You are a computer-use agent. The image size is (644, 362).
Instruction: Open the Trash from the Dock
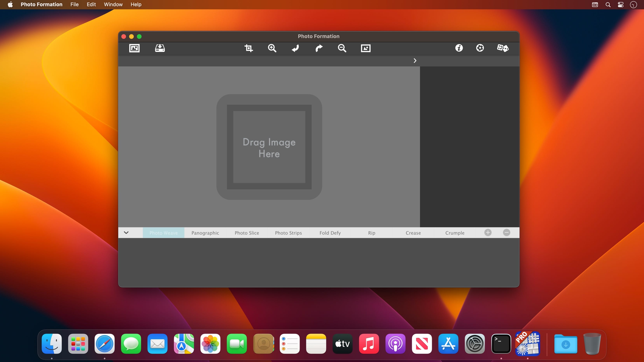point(592,344)
